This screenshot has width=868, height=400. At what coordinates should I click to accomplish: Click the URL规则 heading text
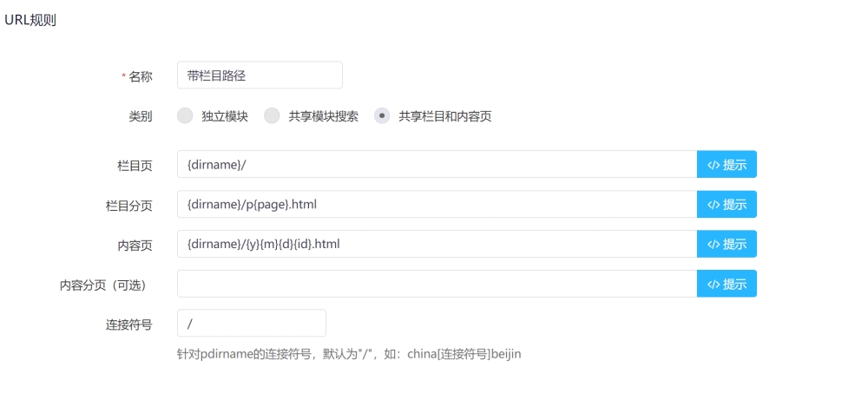pos(30,21)
